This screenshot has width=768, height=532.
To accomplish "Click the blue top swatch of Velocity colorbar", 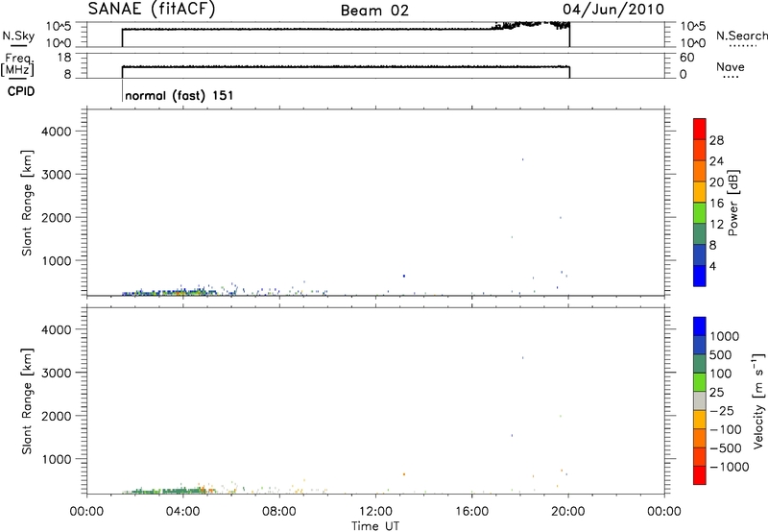I will coord(700,326).
